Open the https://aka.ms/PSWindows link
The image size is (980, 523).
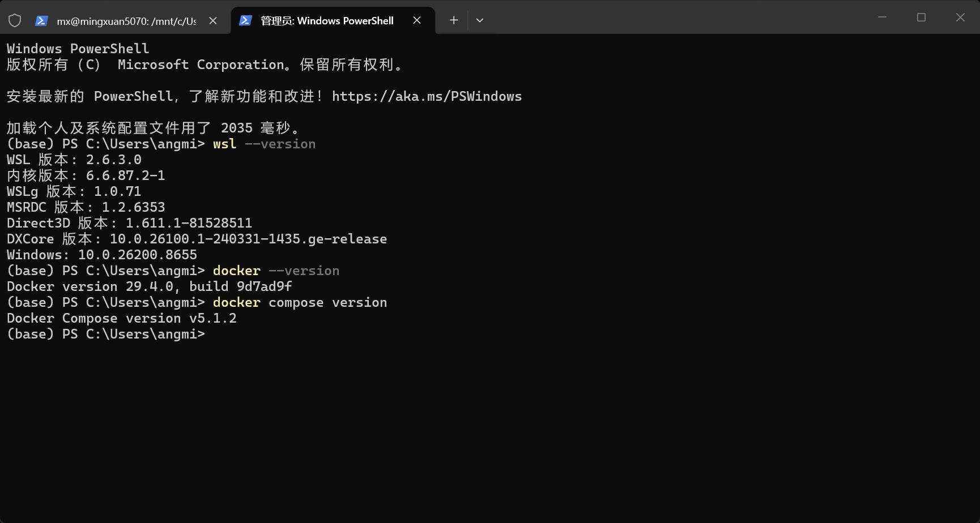click(x=427, y=96)
